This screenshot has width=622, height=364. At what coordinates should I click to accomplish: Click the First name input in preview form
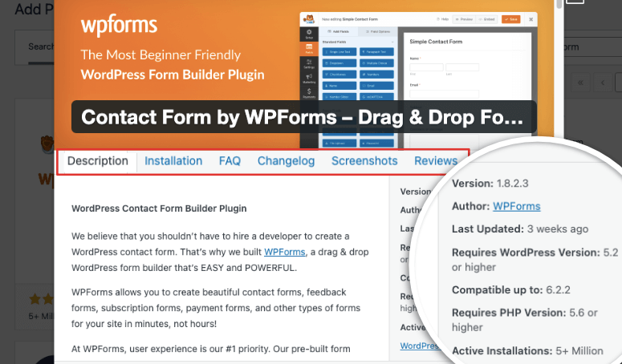[x=426, y=67]
